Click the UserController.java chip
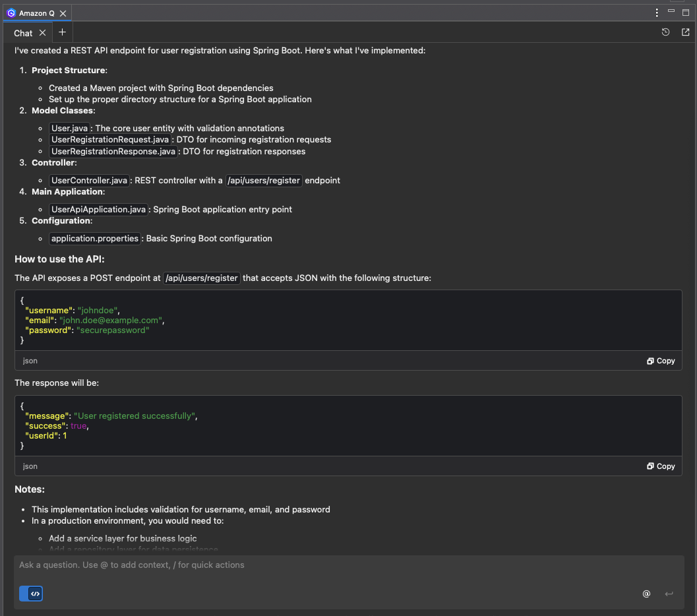 tap(89, 180)
